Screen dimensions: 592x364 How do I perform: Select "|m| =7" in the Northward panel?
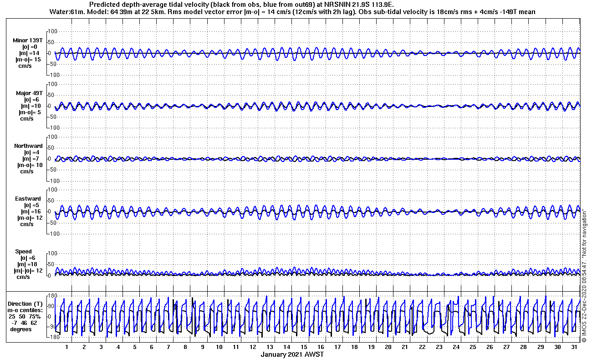tap(31, 159)
